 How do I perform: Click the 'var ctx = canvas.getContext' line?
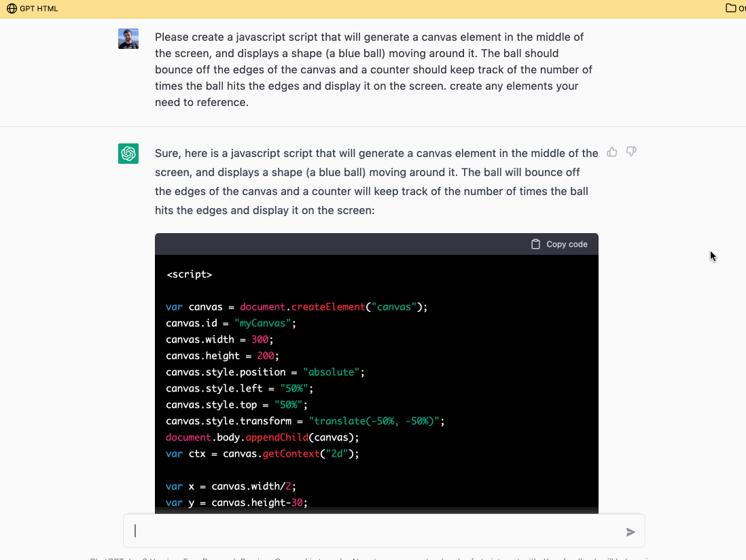tap(263, 454)
